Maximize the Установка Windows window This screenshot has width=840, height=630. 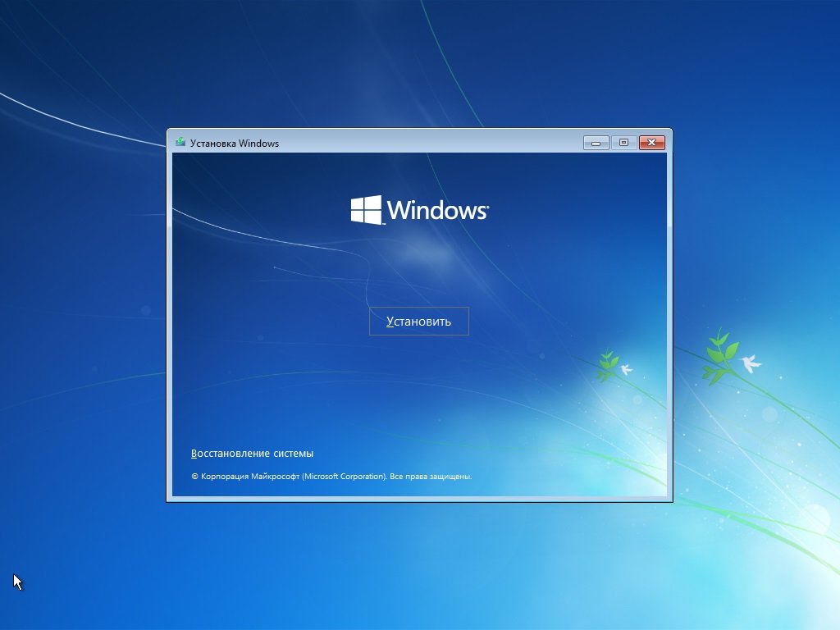point(623,143)
